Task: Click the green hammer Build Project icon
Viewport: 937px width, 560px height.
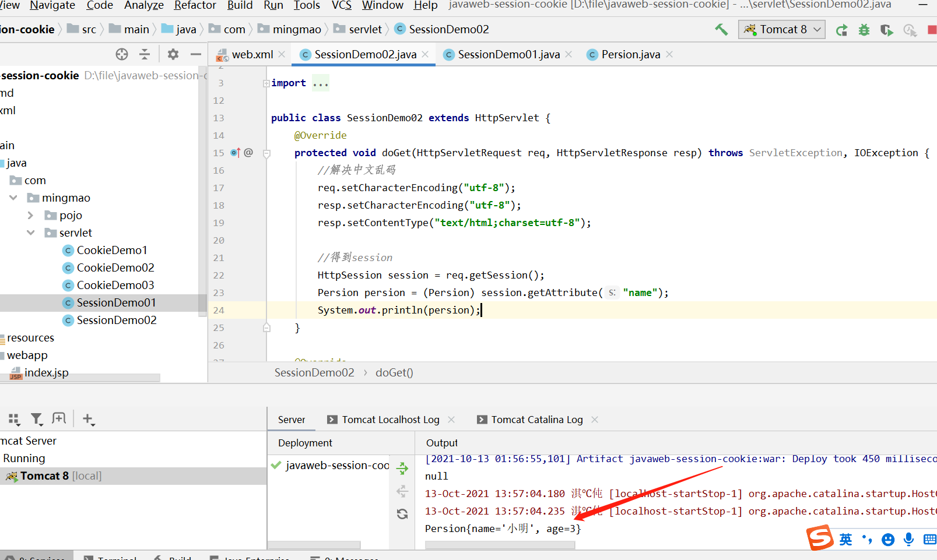Action: click(721, 30)
